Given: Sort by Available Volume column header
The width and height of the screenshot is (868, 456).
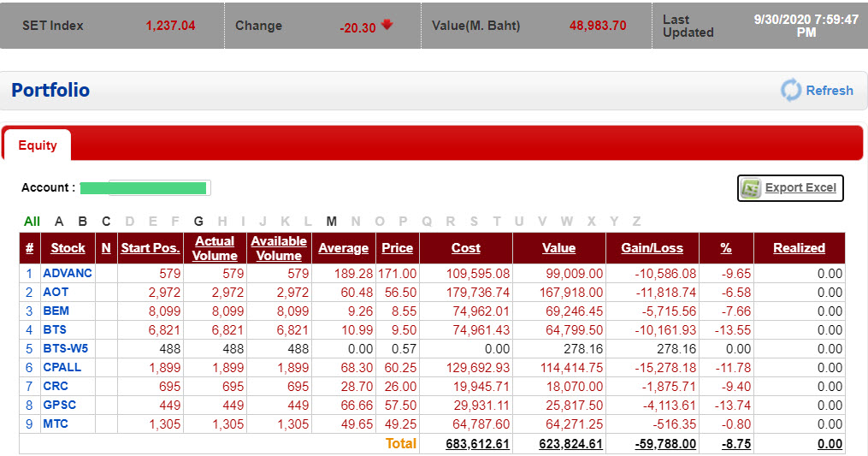Looking at the screenshot, I should pyautogui.click(x=279, y=248).
